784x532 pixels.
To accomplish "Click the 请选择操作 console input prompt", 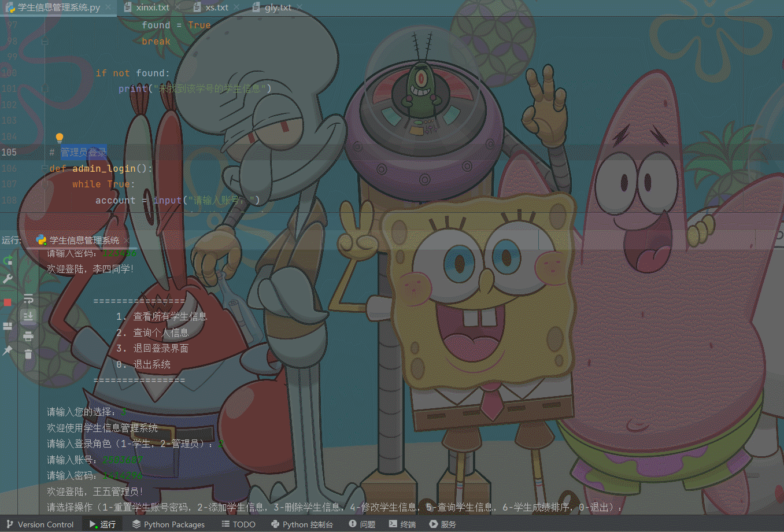I will [x=335, y=507].
